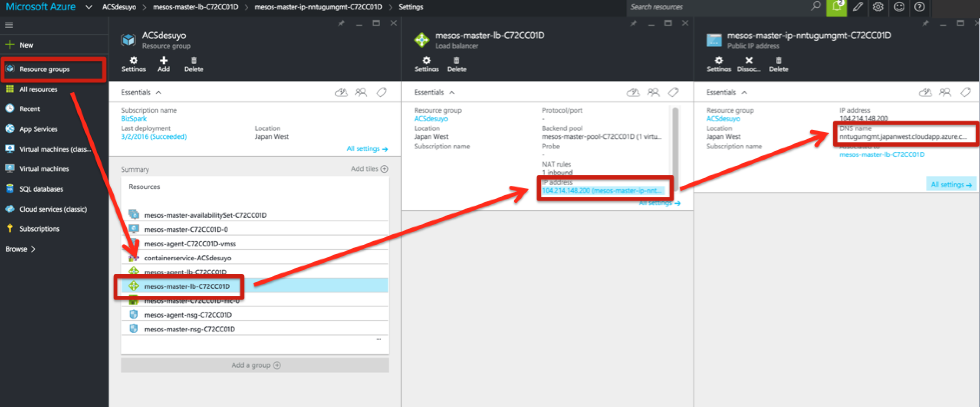Open the hamburger menu in left sidebar
Image resolution: width=980 pixels, height=407 pixels.
click(9, 25)
